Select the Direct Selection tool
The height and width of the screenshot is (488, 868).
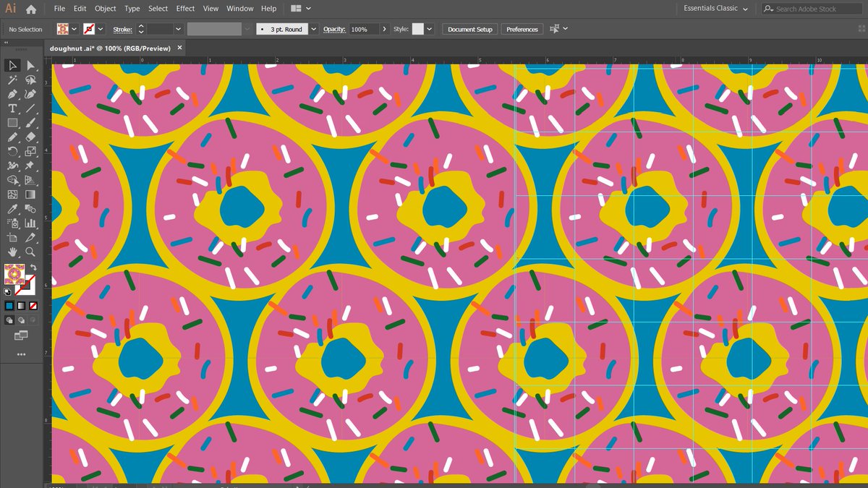[x=30, y=66]
